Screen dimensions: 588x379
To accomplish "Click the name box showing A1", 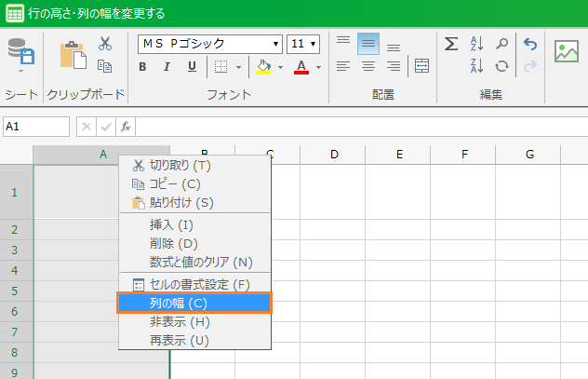I will tap(36, 127).
